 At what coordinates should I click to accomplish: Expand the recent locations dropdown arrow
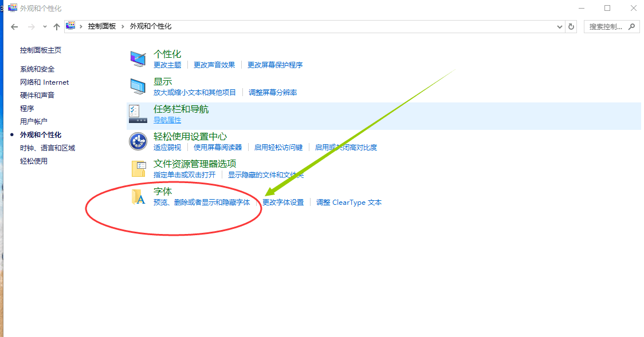point(45,27)
